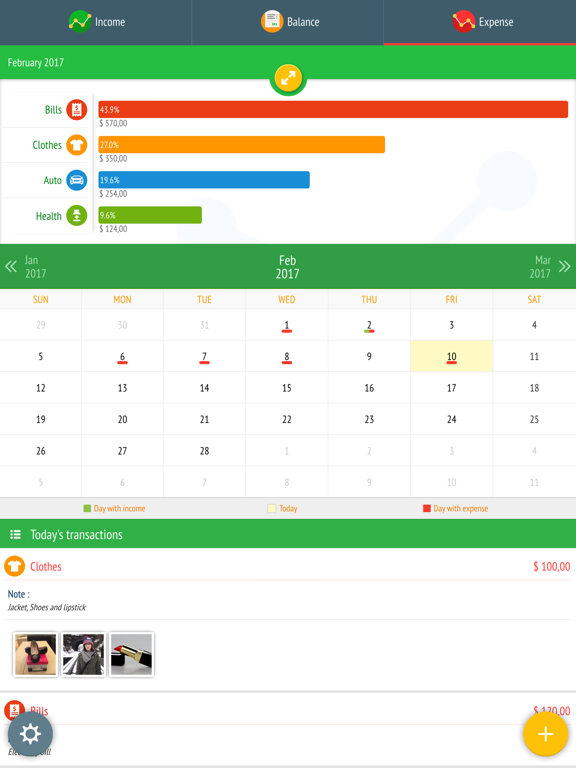
Task: Click the $ 254,00 Auto amount
Action: pyautogui.click(x=113, y=194)
